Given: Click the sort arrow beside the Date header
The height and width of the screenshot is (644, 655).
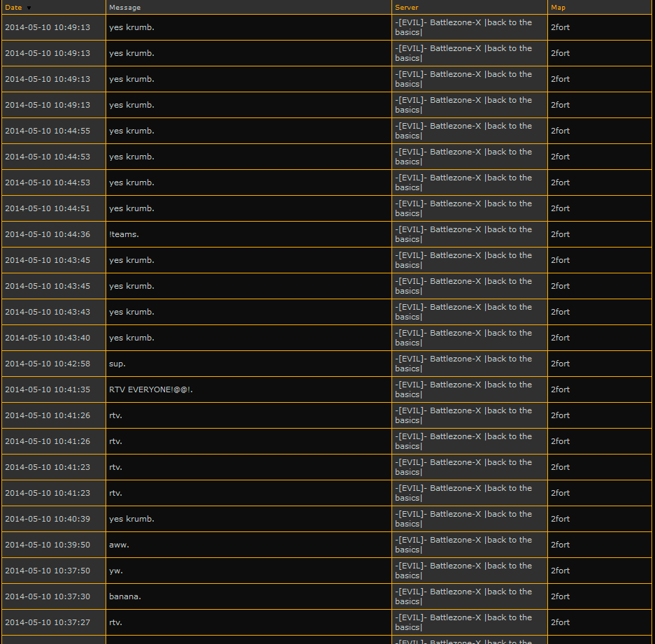Looking at the screenshot, I should click(x=29, y=8).
